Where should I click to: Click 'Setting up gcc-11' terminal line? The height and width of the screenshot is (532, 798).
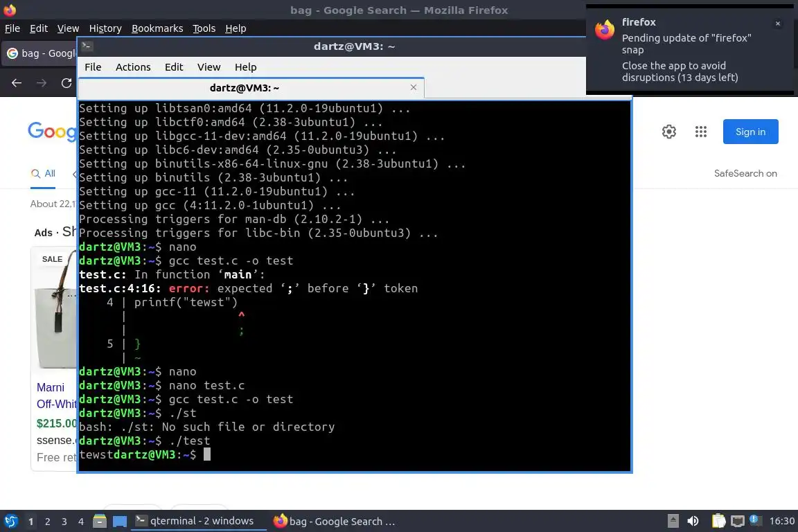[217, 191]
